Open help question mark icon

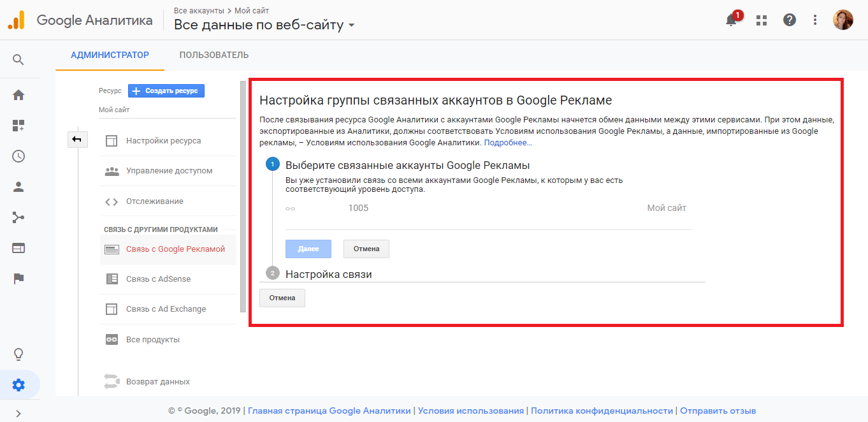coord(790,20)
